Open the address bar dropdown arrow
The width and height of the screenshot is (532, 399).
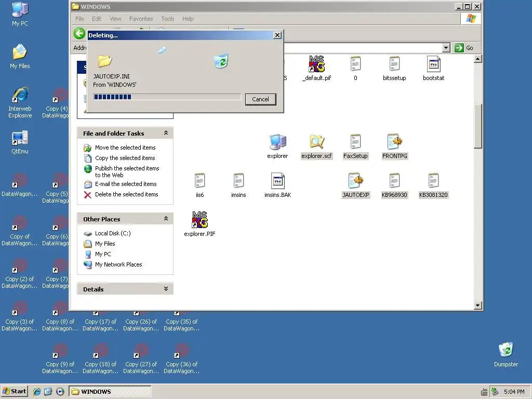click(446, 48)
